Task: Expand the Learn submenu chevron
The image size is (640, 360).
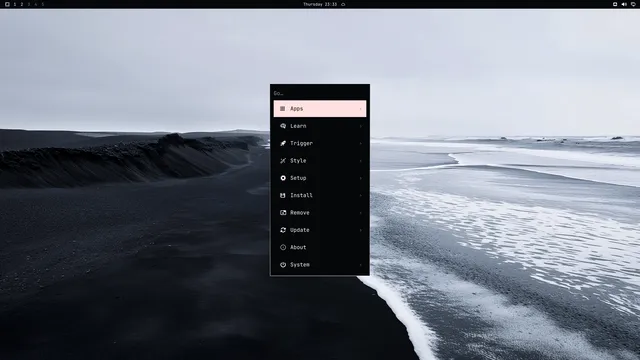Action: click(360, 127)
